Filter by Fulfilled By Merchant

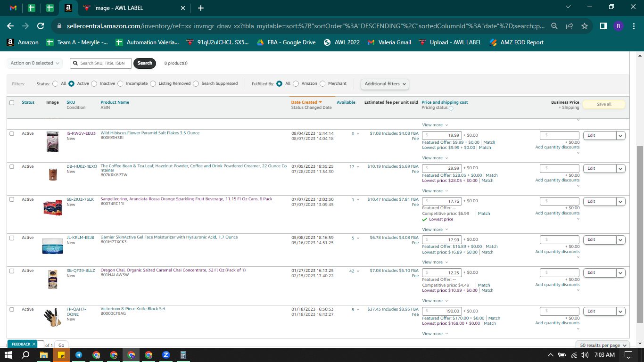322,83
